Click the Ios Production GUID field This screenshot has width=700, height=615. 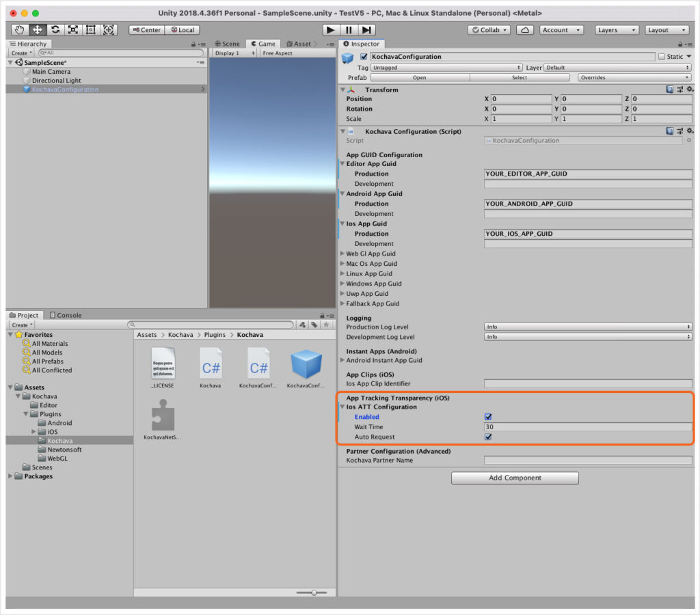588,234
